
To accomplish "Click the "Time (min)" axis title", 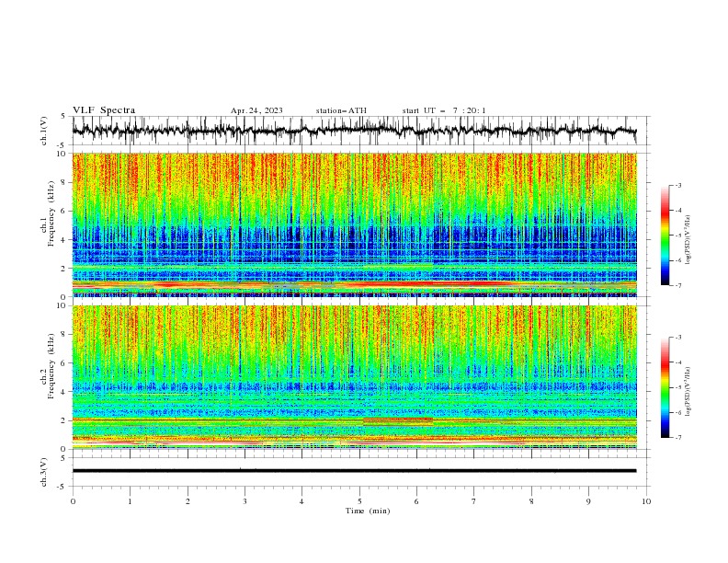I will point(368,511).
